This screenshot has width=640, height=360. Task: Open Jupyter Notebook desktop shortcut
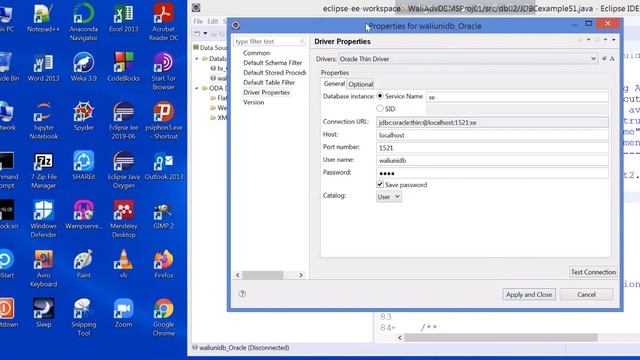point(43,121)
